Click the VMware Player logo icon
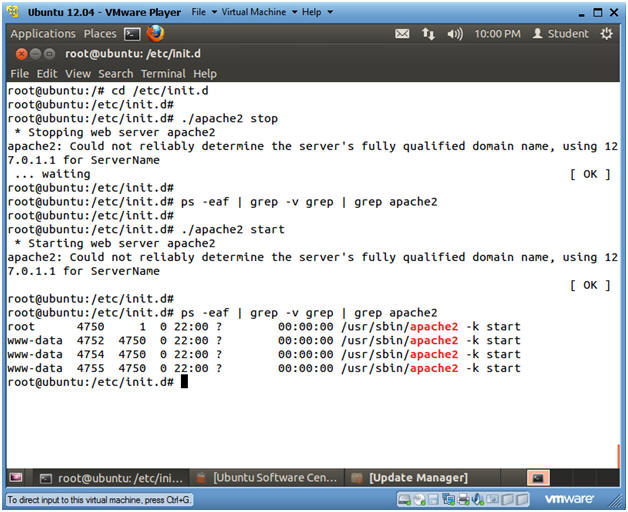 13,12
